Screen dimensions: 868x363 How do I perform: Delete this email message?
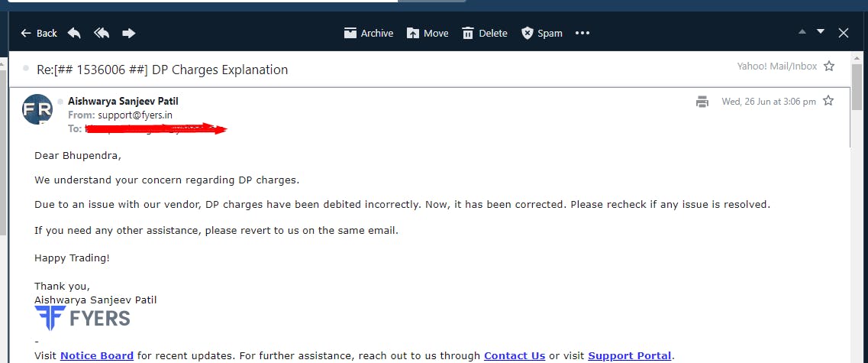[x=484, y=34]
